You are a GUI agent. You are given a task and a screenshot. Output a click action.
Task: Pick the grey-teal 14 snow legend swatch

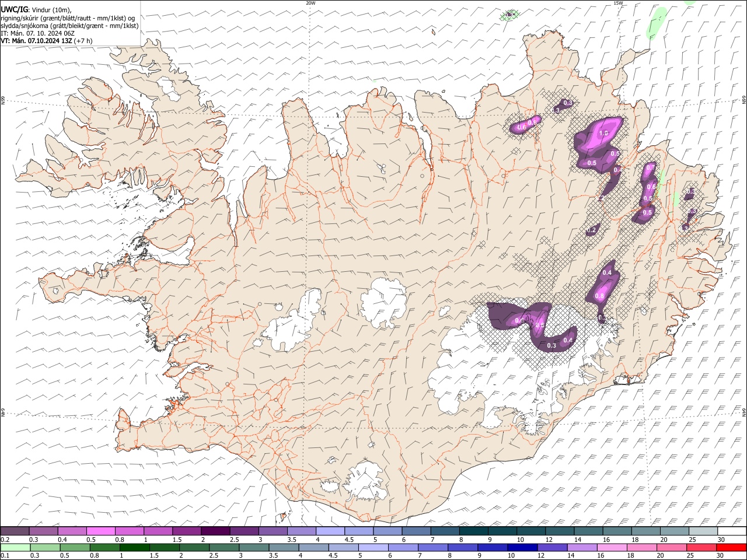(x=588, y=531)
